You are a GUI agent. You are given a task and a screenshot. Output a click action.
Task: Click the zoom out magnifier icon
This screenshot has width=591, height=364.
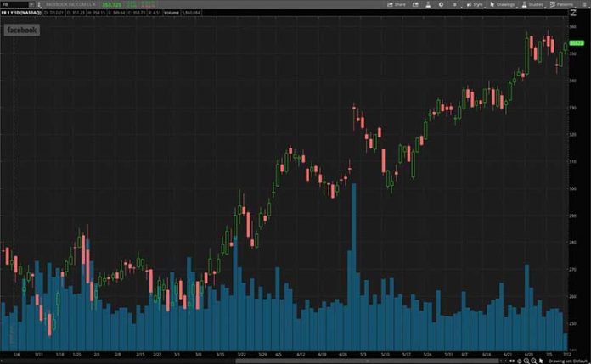point(532,360)
